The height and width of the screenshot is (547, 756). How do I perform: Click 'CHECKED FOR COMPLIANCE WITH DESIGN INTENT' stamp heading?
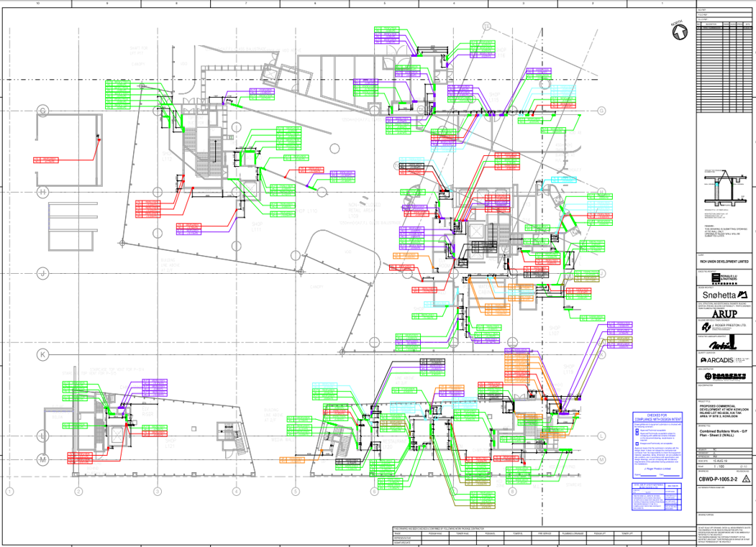pos(657,417)
